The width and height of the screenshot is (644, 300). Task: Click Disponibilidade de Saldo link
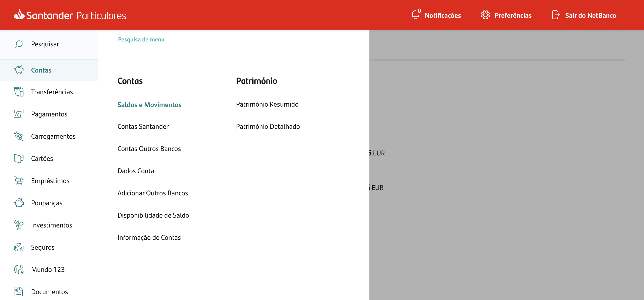153,215
